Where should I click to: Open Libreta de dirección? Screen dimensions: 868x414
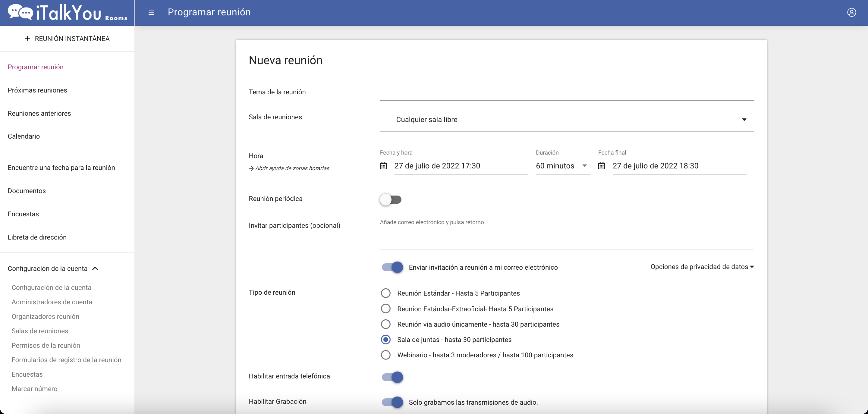click(37, 237)
